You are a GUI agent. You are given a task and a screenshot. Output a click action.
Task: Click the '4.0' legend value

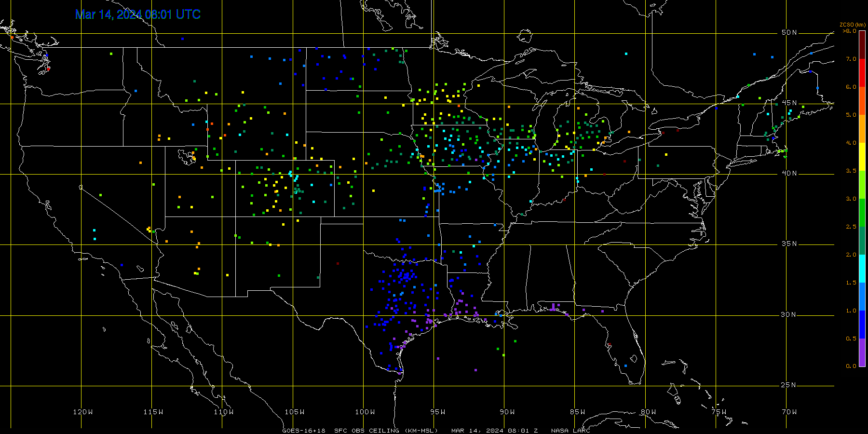pyautogui.click(x=851, y=143)
